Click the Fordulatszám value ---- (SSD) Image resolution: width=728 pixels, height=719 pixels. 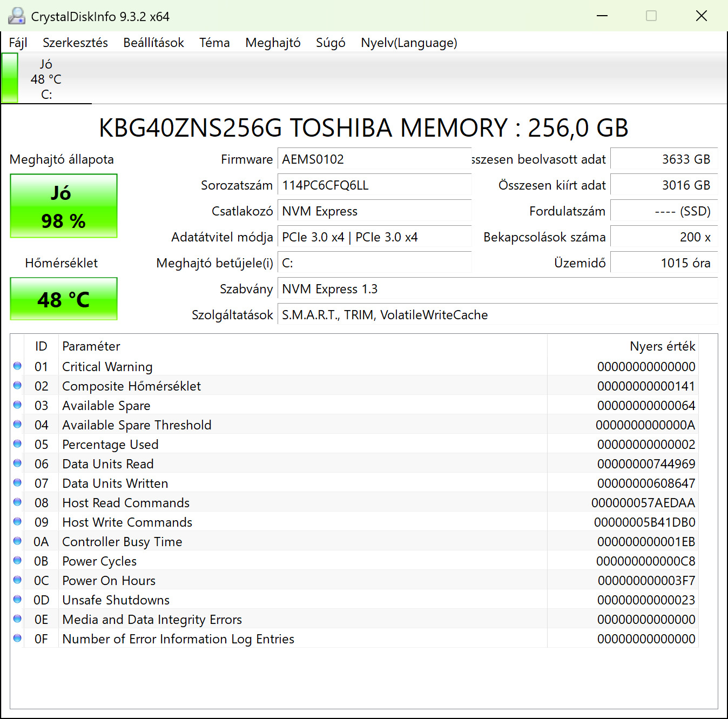pos(664,211)
